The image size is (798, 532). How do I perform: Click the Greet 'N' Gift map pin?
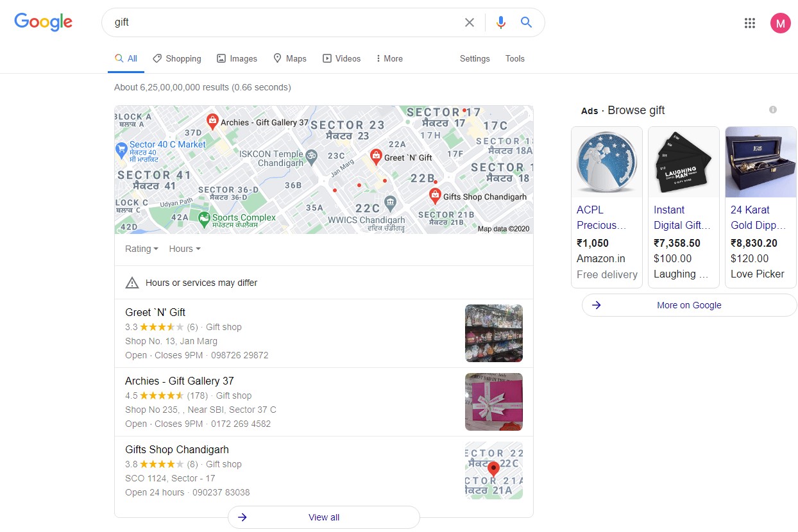coord(376,156)
